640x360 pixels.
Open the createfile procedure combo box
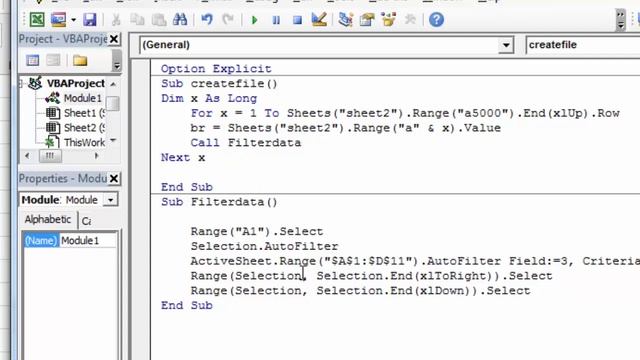(582, 45)
